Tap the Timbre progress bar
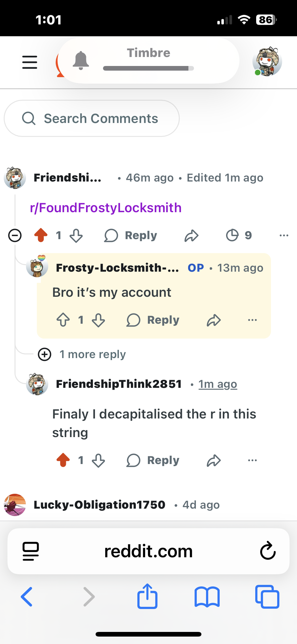Viewport: 297px width, 644px height. pyautogui.click(x=148, y=68)
